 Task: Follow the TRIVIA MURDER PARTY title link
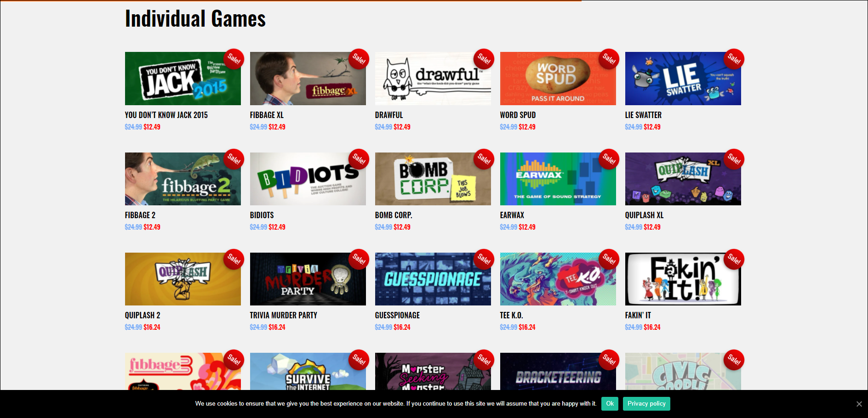click(284, 315)
